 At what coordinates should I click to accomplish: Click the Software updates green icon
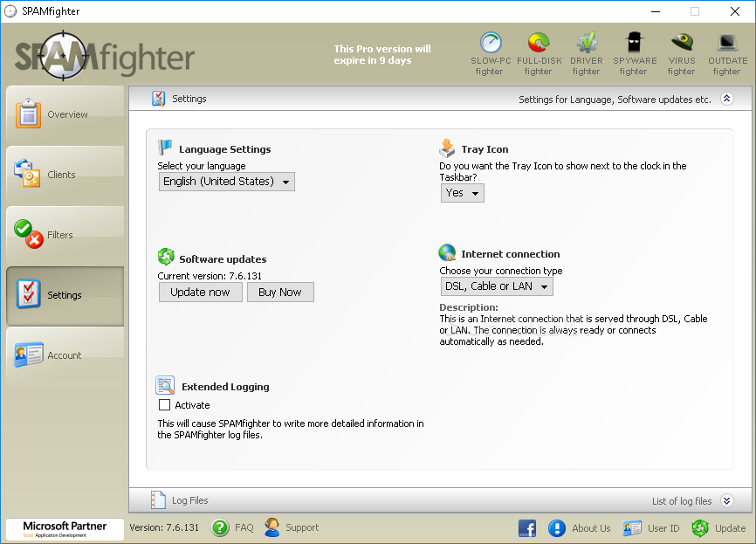coord(166,257)
